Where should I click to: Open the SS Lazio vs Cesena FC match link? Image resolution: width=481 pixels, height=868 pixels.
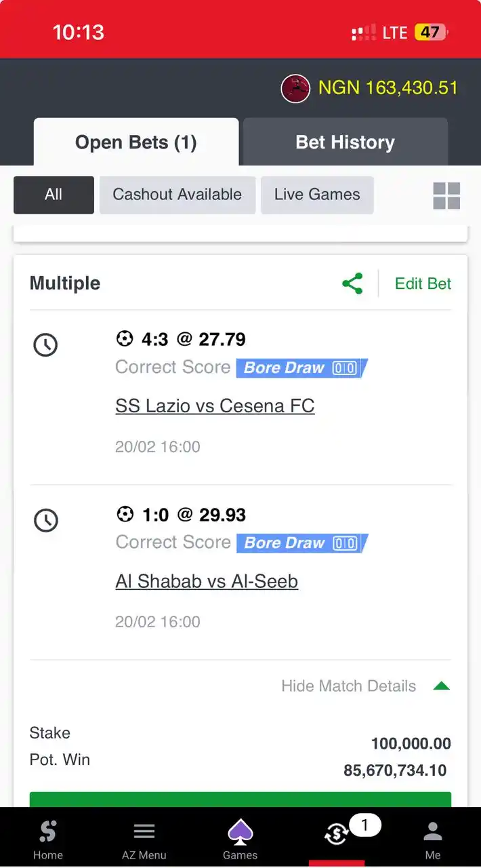tap(215, 406)
